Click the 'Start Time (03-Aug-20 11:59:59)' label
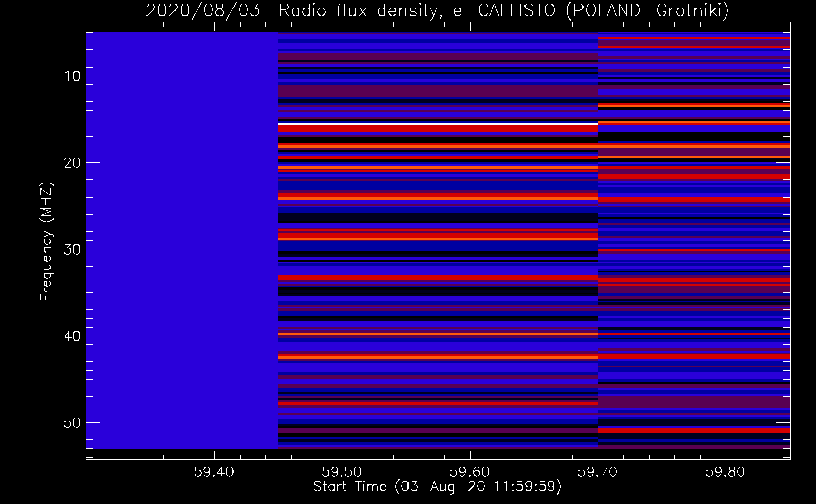The width and height of the screenshot is (816, 504). [x=437, y=487]
